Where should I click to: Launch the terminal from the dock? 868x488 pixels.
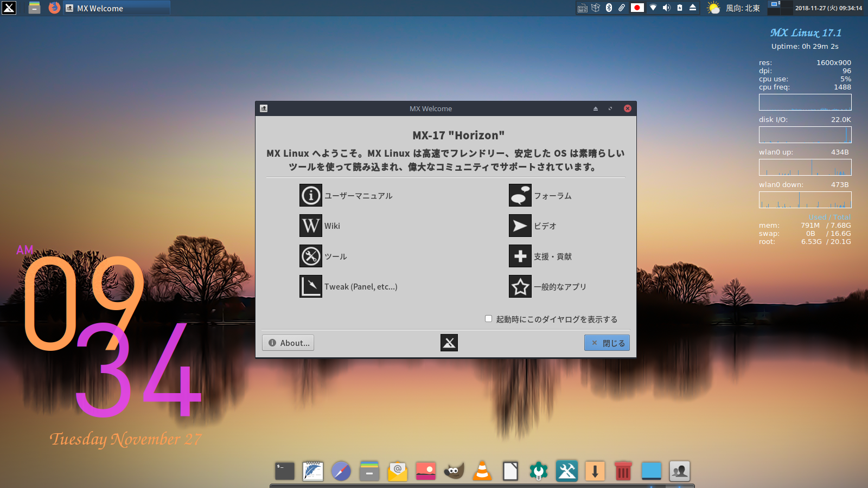pos(285,471)
